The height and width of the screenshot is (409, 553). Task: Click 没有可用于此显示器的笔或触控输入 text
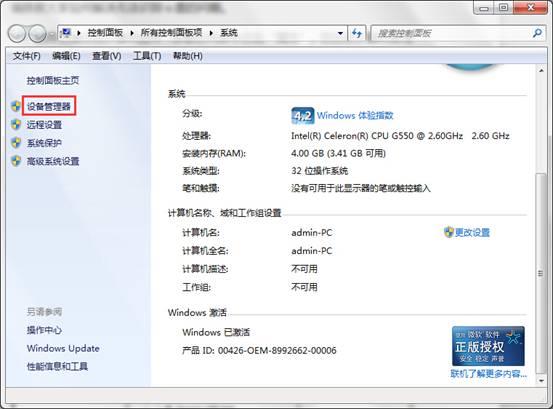pos(360,188)
